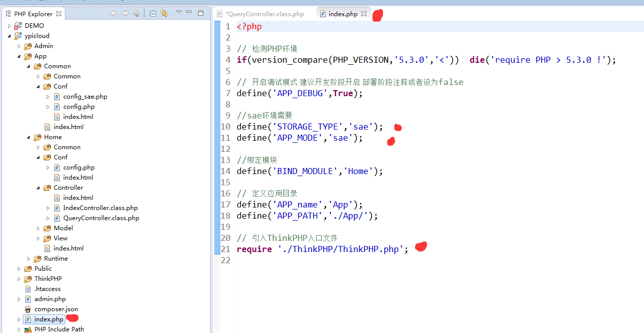Click the Up one level icon in PHP Explorer
The image size is (644, 333).
click(136, 14)
